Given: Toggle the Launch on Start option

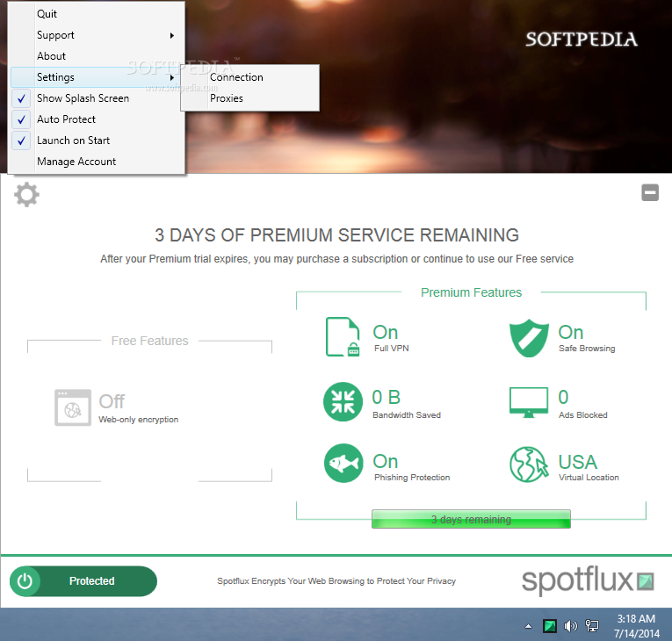Looking at the screenshot, I should click(x=97, y=140).
